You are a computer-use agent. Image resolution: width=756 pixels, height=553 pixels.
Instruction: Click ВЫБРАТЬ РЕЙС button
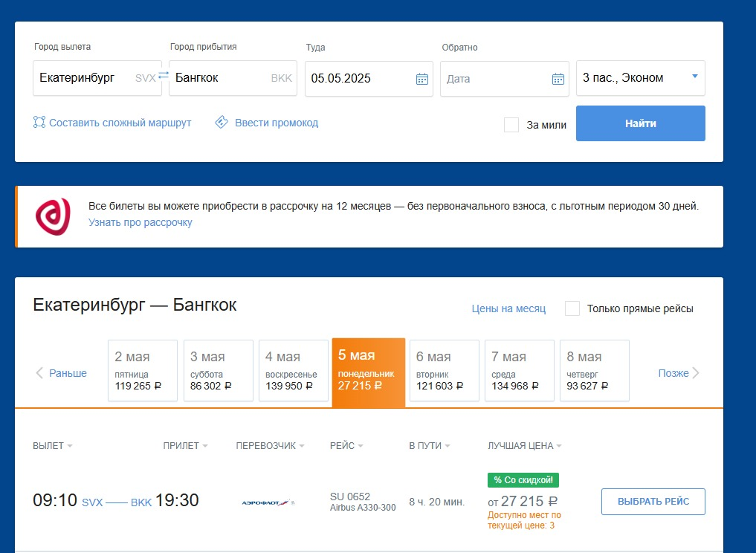coord(653,502)
